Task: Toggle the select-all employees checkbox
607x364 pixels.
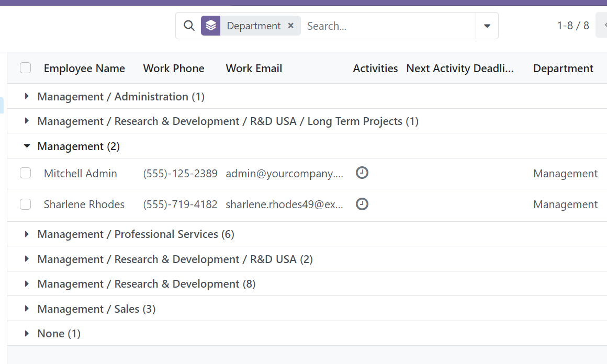Action: [25, 68]
